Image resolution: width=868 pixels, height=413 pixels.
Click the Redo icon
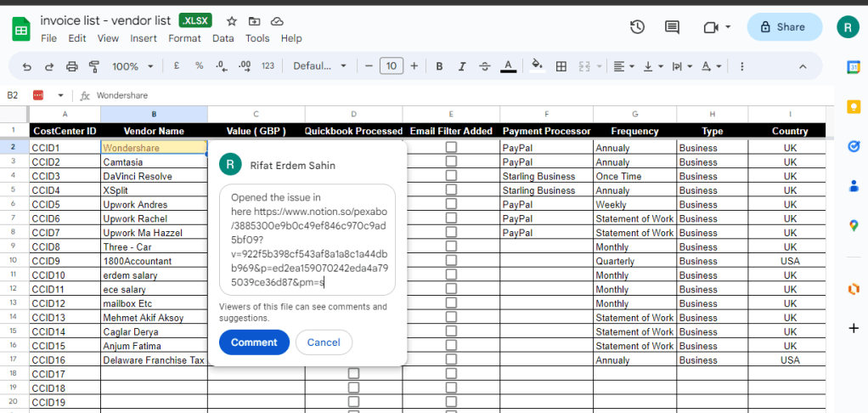[x=49, y=66]
